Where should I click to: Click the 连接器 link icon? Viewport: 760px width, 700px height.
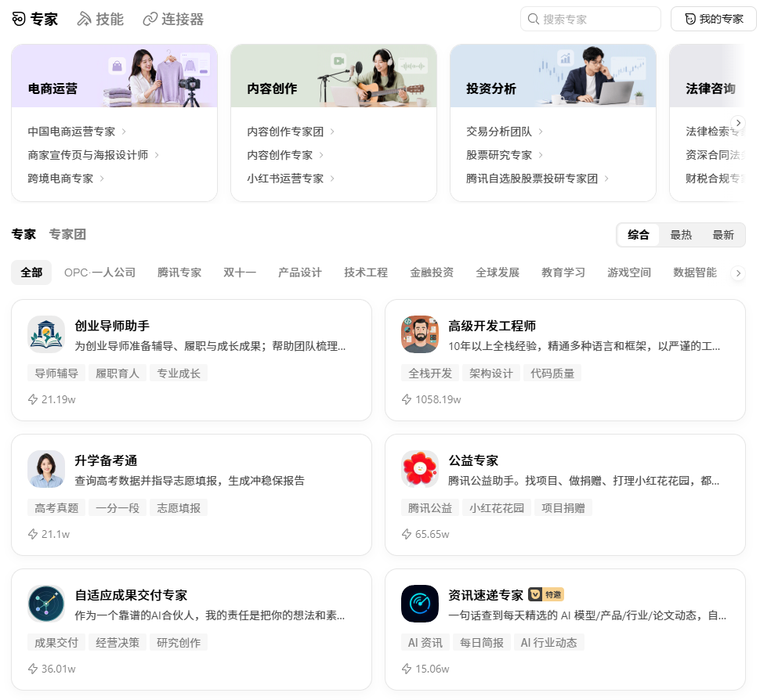point(150,19)
